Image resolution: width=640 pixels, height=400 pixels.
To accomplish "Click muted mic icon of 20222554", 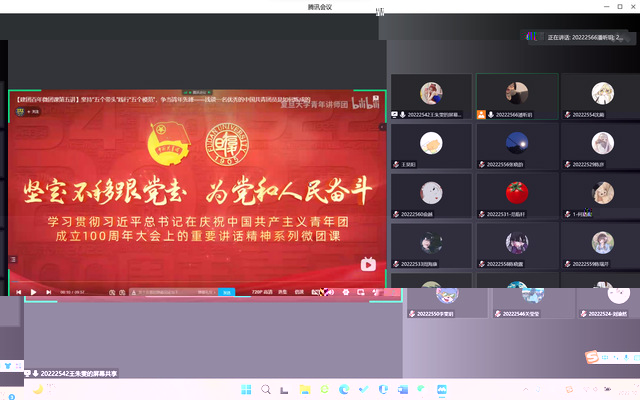I will coord(567,115).
